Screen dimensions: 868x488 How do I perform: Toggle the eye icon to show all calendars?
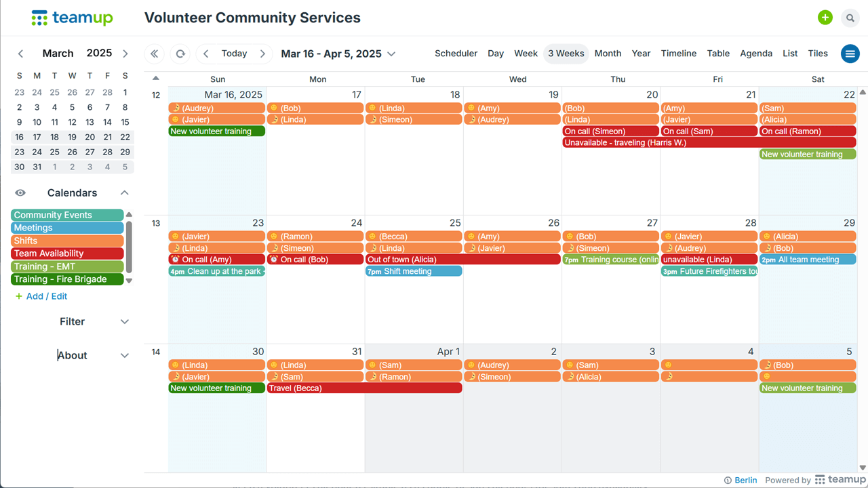coord(20,193)
